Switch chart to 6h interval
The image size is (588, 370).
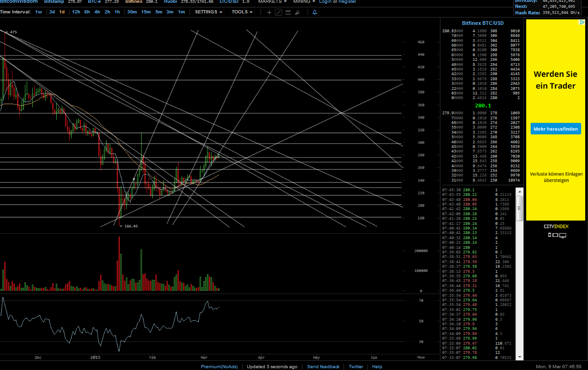pos(87,12)
